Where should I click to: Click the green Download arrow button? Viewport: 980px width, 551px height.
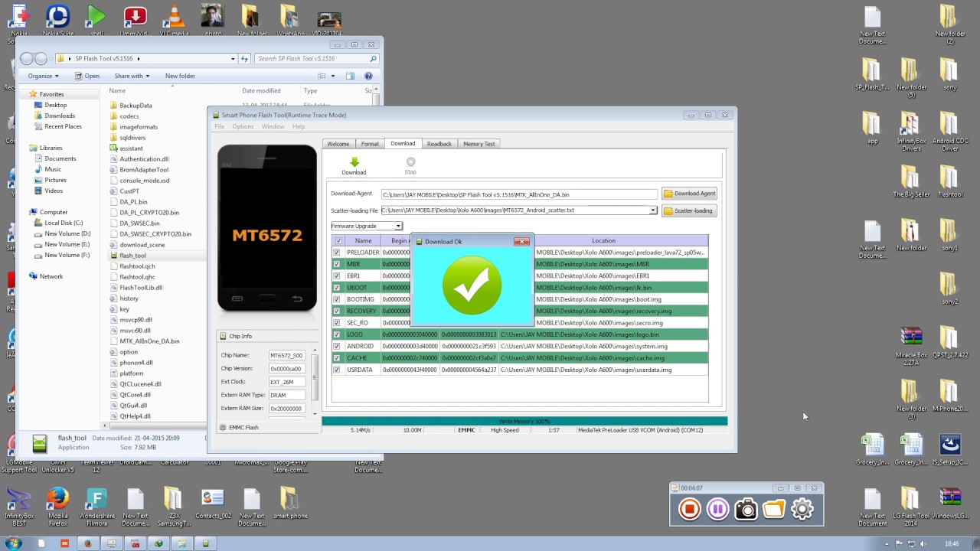tap(354, 162)
